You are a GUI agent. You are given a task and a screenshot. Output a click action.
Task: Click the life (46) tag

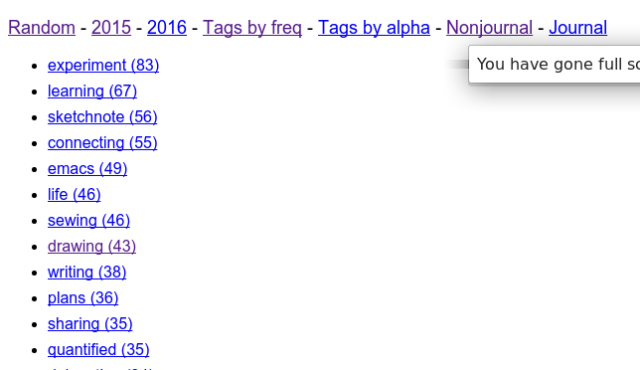point(74,195)
